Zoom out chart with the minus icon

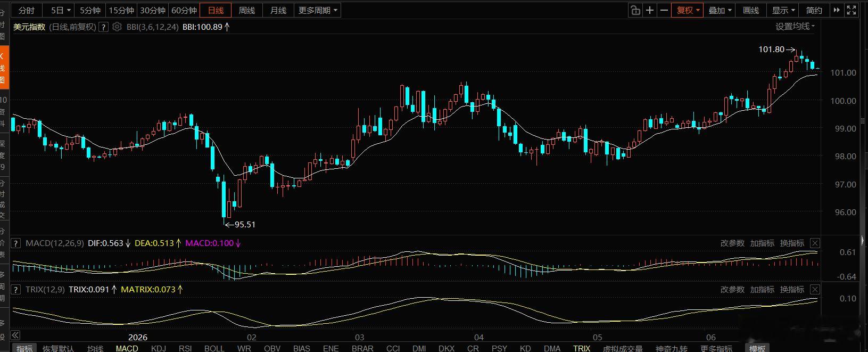point(664,10)
